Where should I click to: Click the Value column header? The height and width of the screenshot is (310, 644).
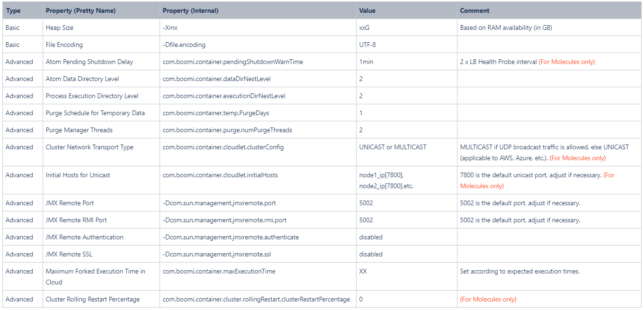pyautogui.click(x=367, y=10)
